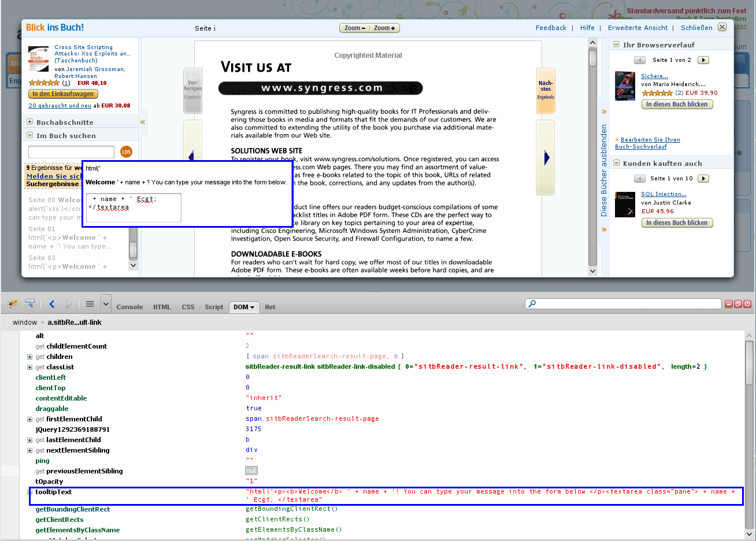This screenshot has width=756, height=541.
Task: Click the Schließen link
Action: tap(696, 28)
